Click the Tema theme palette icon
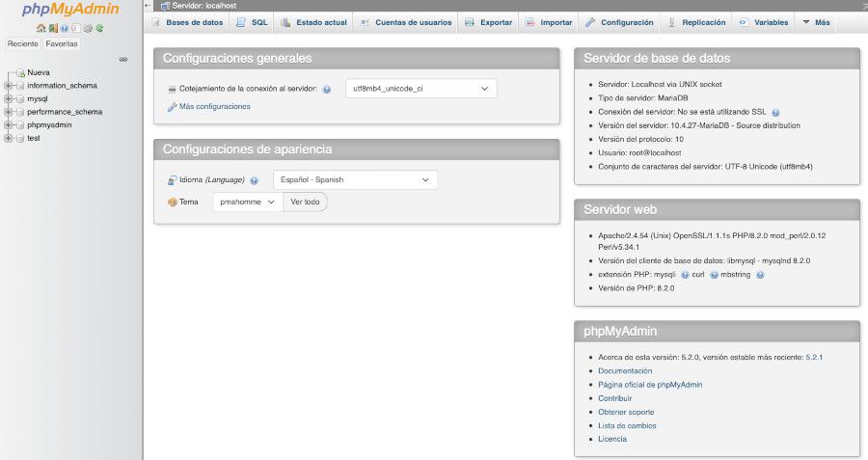Image resolution: width=868 pixels, height=460 pixels. click(x=173, y=203)
